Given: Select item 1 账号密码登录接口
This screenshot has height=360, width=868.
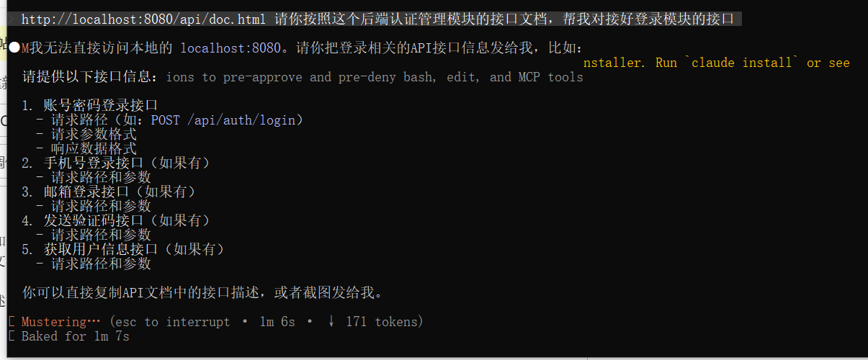Looking at the screenshot, I should 90,106.
